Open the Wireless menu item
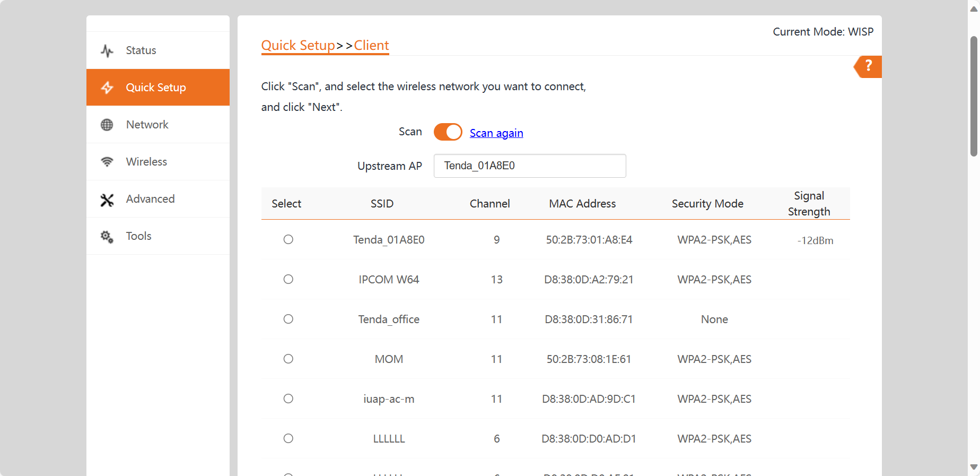Image resolution: width=980 pixels, height=476 pixels. [x=146, y=162]
